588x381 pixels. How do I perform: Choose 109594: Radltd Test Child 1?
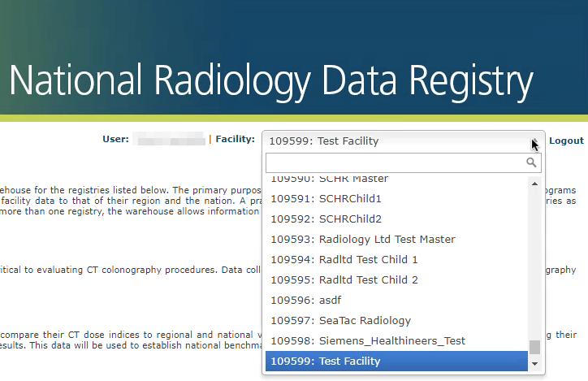[x=396, y=259]
